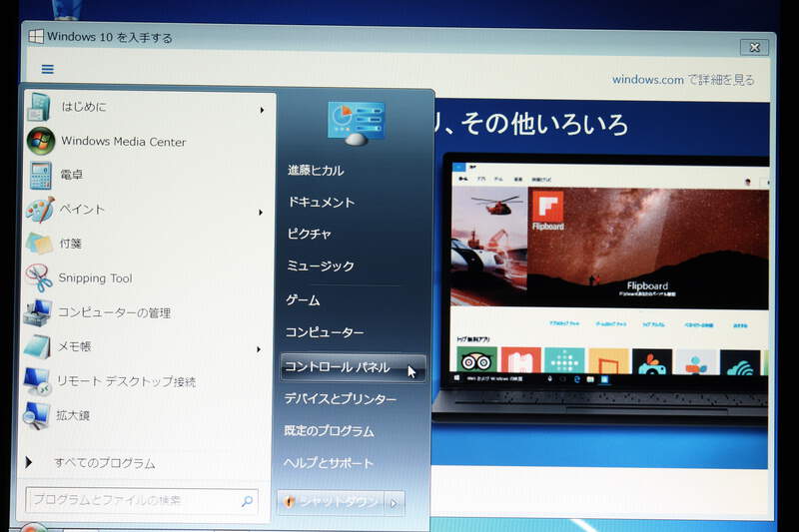This screenshot has height=532, width=799.
Task: Click the laptop preview image in the Windows 10 window
Action: 601,287
